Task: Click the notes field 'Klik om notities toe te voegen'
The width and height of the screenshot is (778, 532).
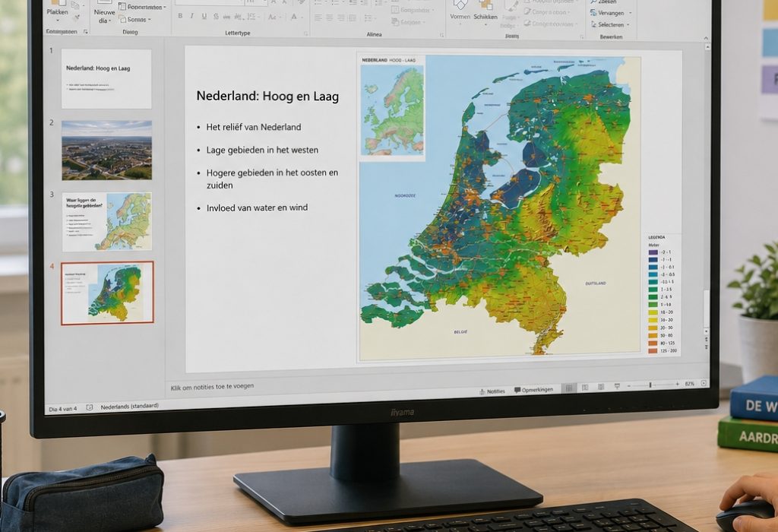Action: (x=212, y=387)
